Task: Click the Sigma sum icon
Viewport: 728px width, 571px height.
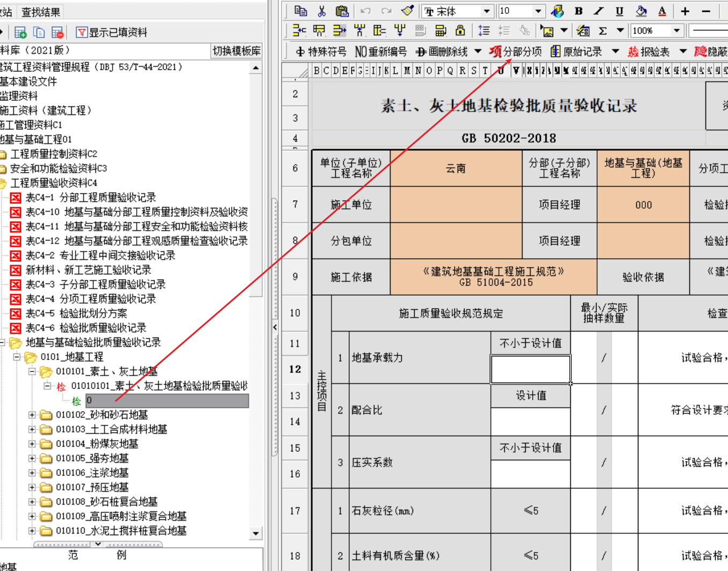Action: 602,31
